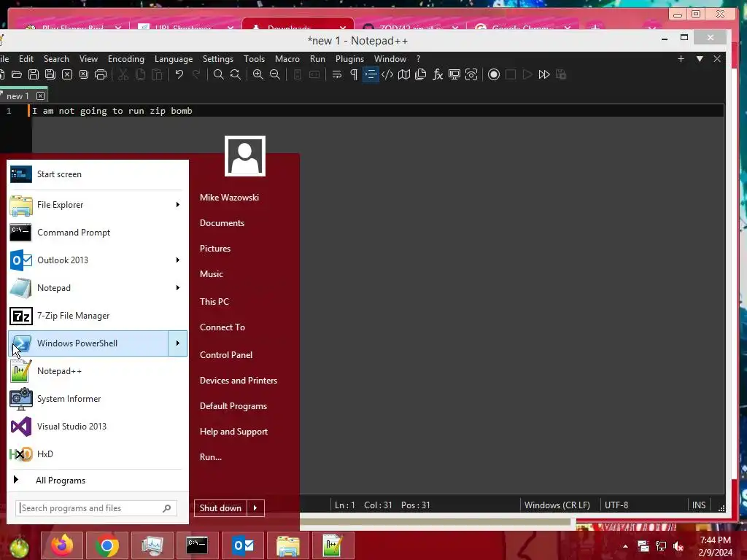
Task: Launch HxD hex editor
Action: tap(97, 454)
